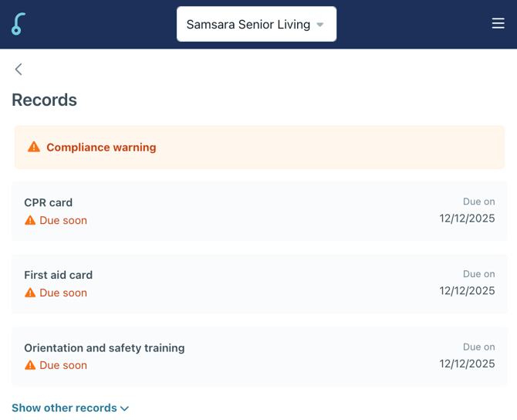Click the CPR card due date 12/12/2025
The width and height of the screenshot is (517, 420).
(x=467, y=218)
